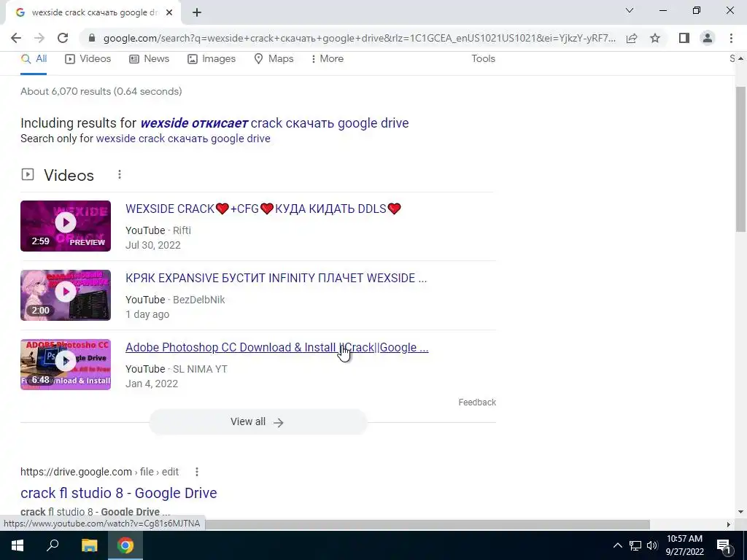
Task: Play the Adobe Photoshop CC video thumbnail
Action: (66, 365)
